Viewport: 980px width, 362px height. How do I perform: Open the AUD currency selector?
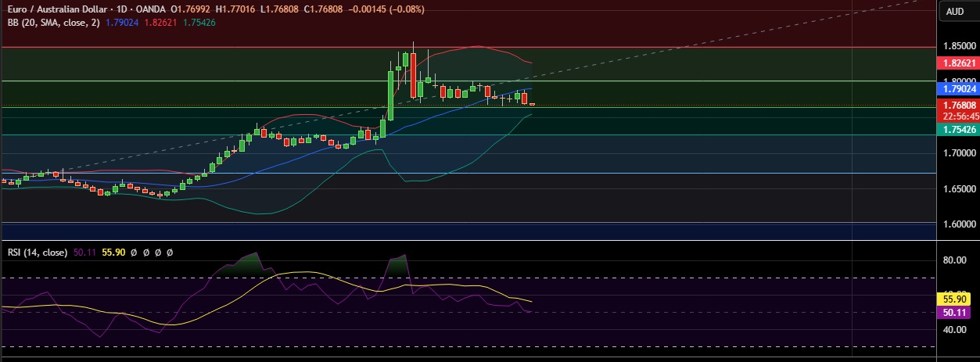955,11
